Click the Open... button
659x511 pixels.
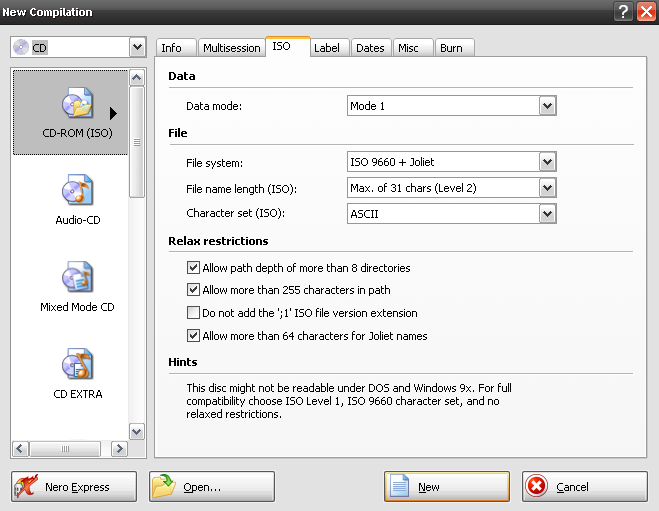coord(212,487)
